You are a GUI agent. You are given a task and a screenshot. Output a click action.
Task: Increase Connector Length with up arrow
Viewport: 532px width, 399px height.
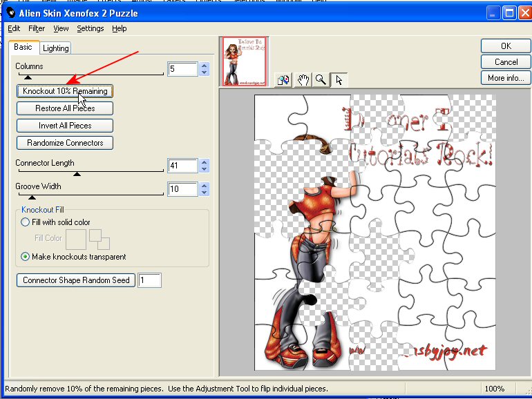point(205,162)
